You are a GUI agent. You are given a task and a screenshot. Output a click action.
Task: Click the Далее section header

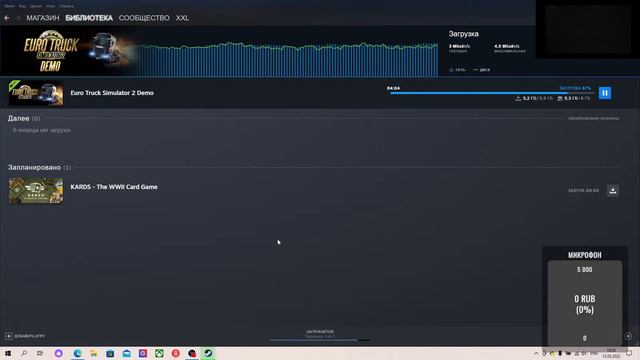(18, 118)
